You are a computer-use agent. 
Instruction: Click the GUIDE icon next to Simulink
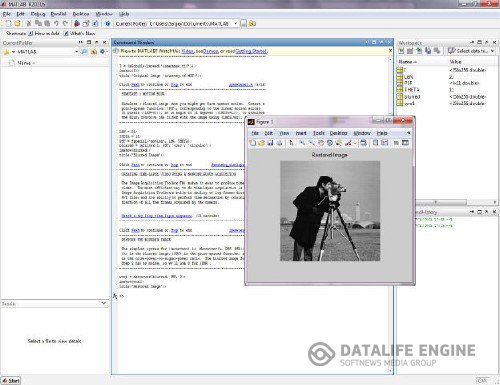coord(86,24)
